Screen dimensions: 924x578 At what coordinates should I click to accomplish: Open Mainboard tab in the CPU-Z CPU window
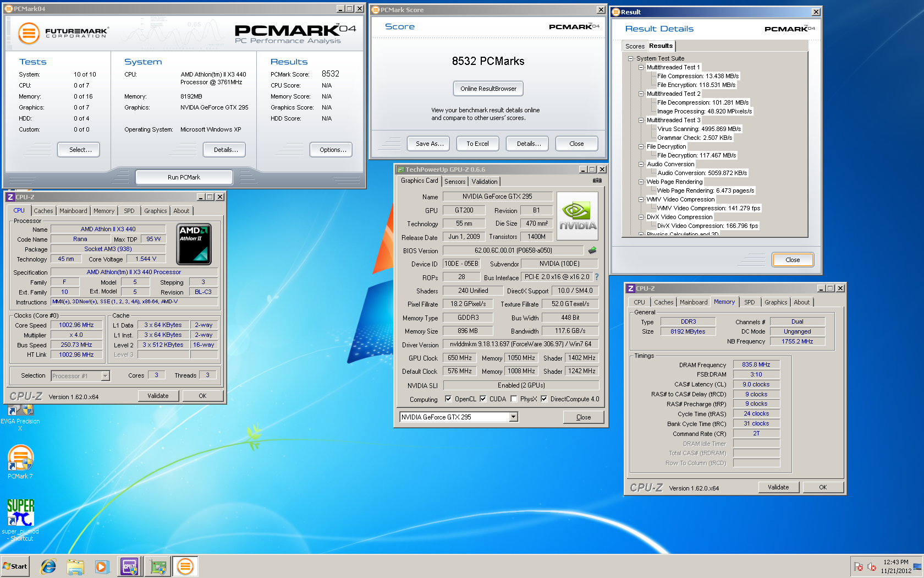[73, 211]
